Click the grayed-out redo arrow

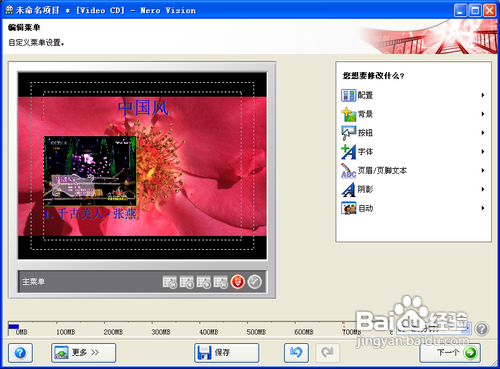coord(327,353)
